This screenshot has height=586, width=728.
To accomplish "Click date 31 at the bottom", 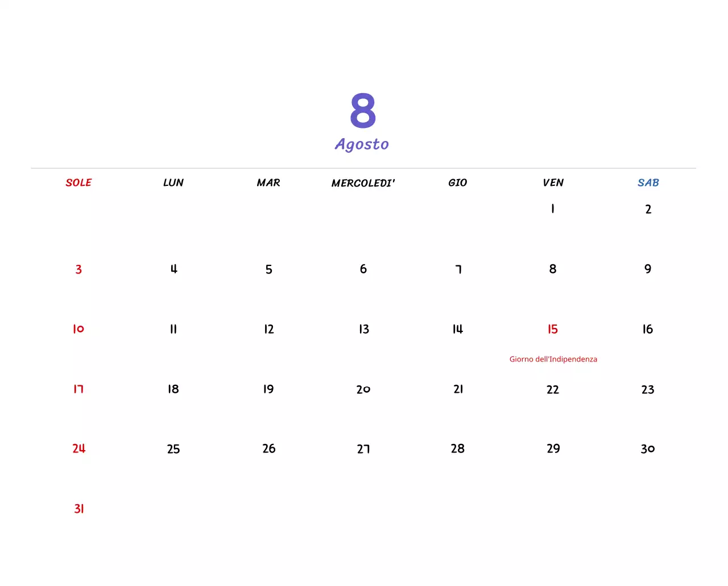I will click(78, 509).
